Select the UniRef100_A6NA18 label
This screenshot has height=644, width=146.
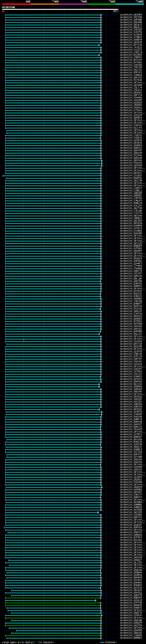[131, 535]
